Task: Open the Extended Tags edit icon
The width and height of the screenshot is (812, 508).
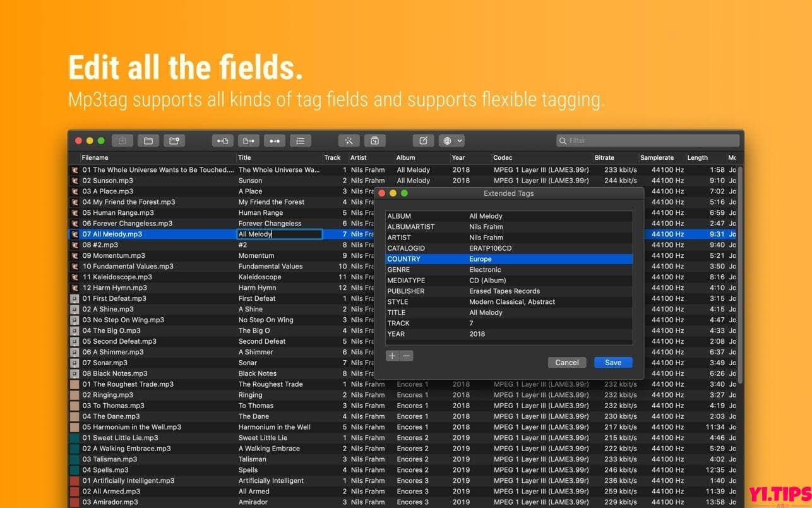Action: pos(423,141)
